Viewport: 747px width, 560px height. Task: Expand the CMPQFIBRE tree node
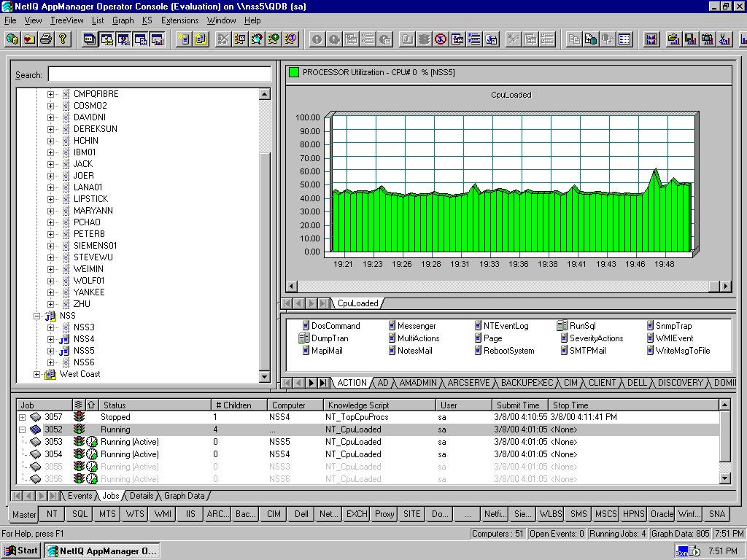[50, 94]
